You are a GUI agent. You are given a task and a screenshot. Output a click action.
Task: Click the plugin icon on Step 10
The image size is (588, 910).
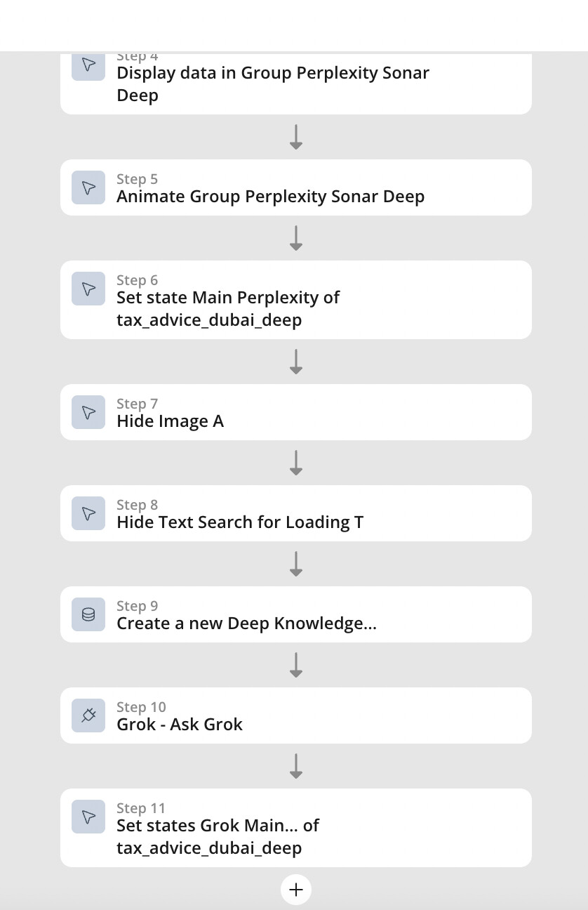pos(88,716)
